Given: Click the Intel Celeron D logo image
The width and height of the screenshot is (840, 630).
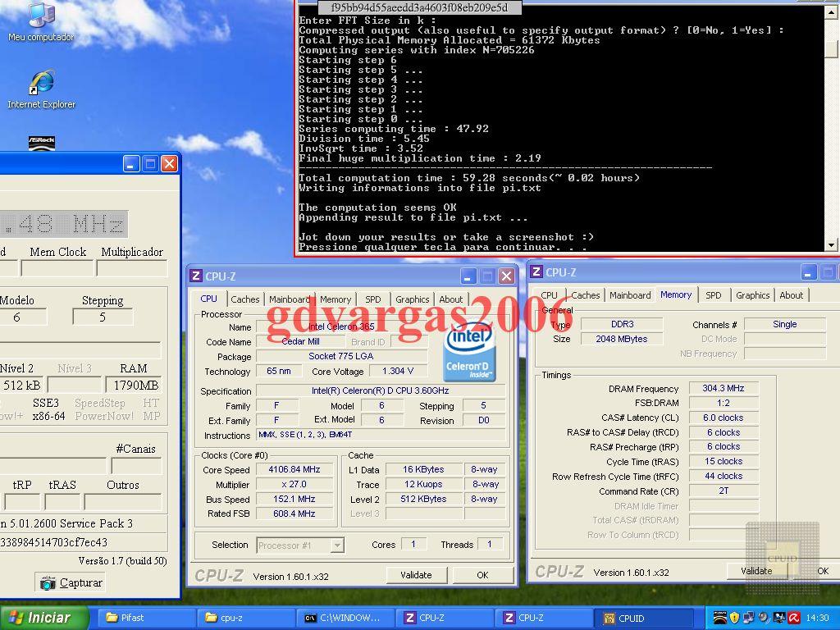Looking at the screenshot, I should pos(469,352).
